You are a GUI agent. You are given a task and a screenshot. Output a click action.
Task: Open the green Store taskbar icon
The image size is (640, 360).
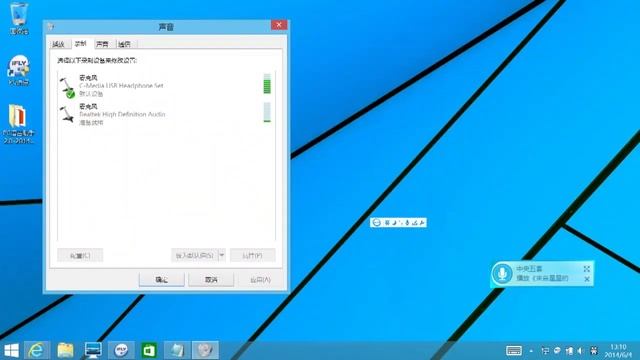point(149,350)
